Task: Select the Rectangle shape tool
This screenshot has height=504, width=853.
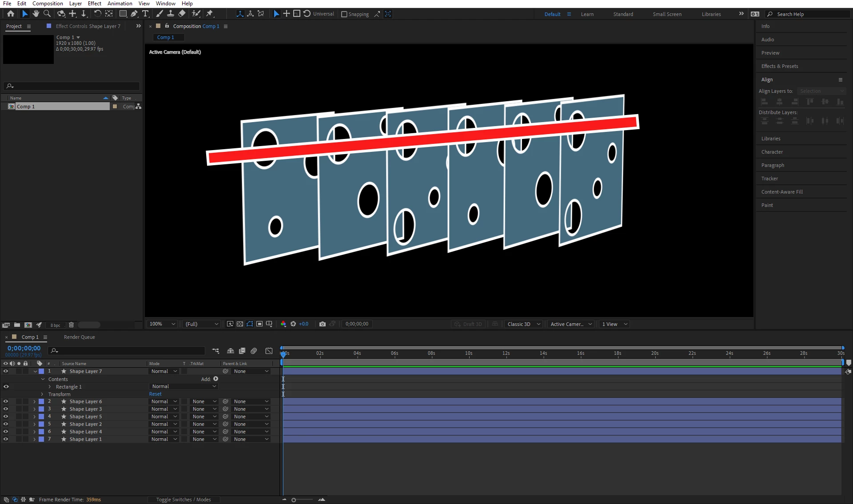Action: pos(123,14)
